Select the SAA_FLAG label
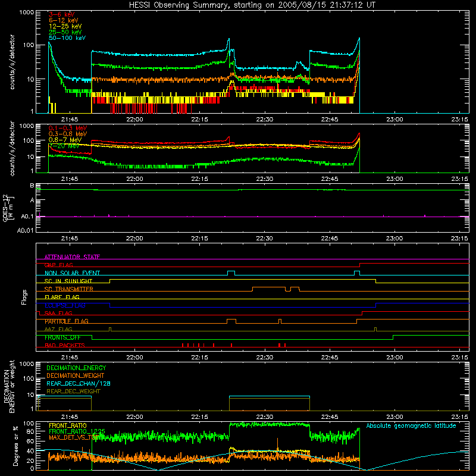This screenshot has height=476, width=476. (58, 313)
